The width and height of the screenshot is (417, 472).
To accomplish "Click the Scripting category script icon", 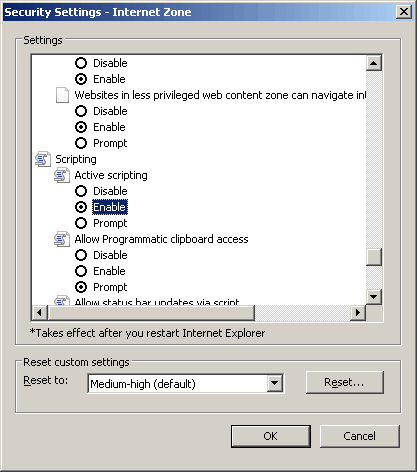I will click(43, 159).
